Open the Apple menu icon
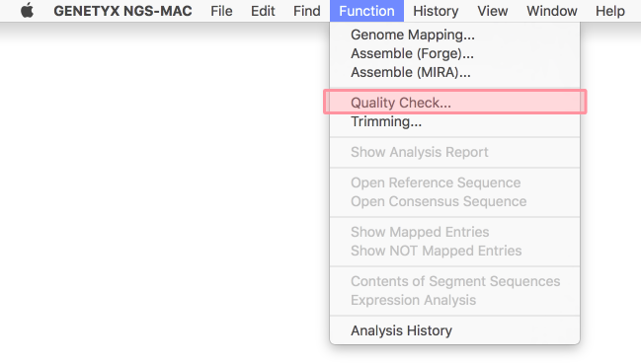Image resolution: width=641 pixels, height=364 pixels. (x=27, y=11)
